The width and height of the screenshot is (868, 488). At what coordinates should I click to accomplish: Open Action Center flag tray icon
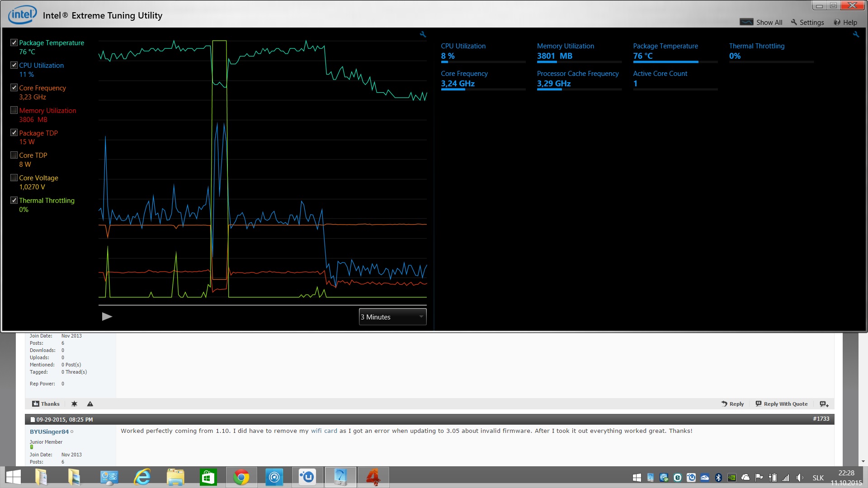click(759, 478)
